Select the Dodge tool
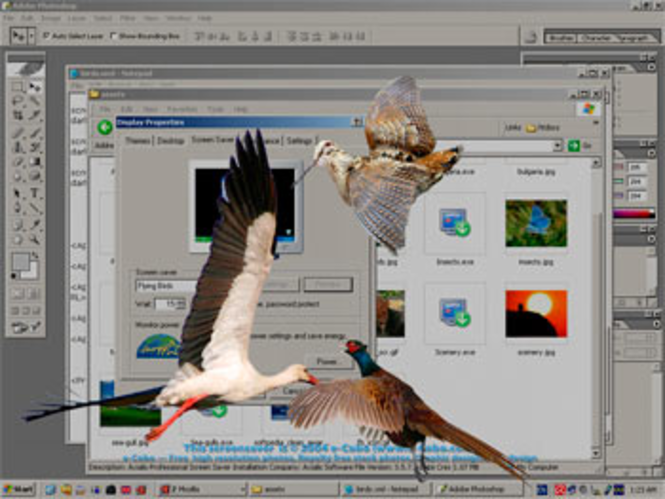This screenshot has height=499, width=665. [35, 176]
